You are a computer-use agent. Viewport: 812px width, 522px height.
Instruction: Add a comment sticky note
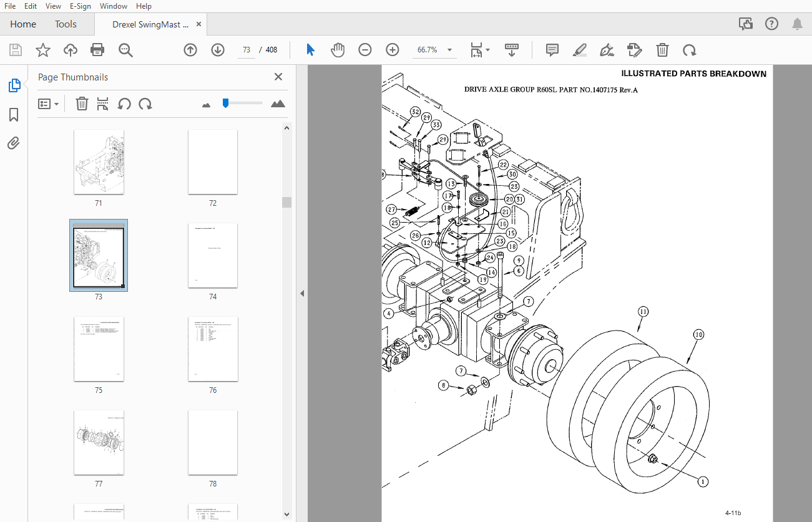[x=552, y=50]
